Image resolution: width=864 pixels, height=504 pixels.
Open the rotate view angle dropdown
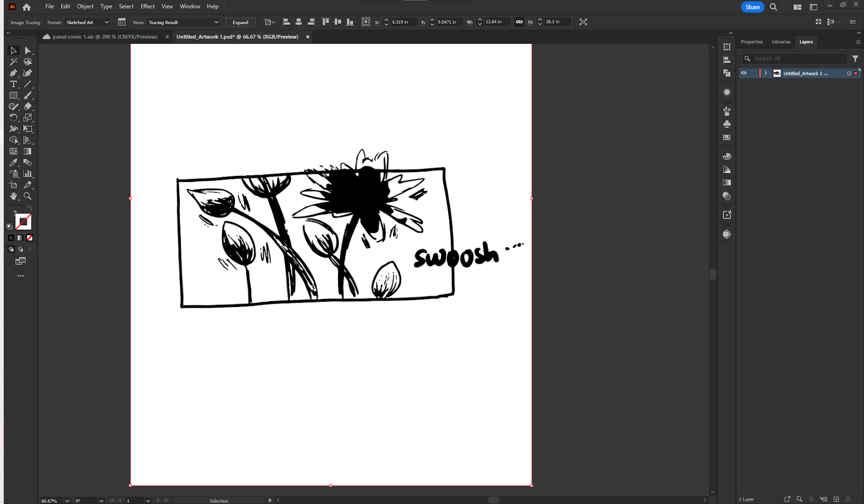tap(101, 501)
